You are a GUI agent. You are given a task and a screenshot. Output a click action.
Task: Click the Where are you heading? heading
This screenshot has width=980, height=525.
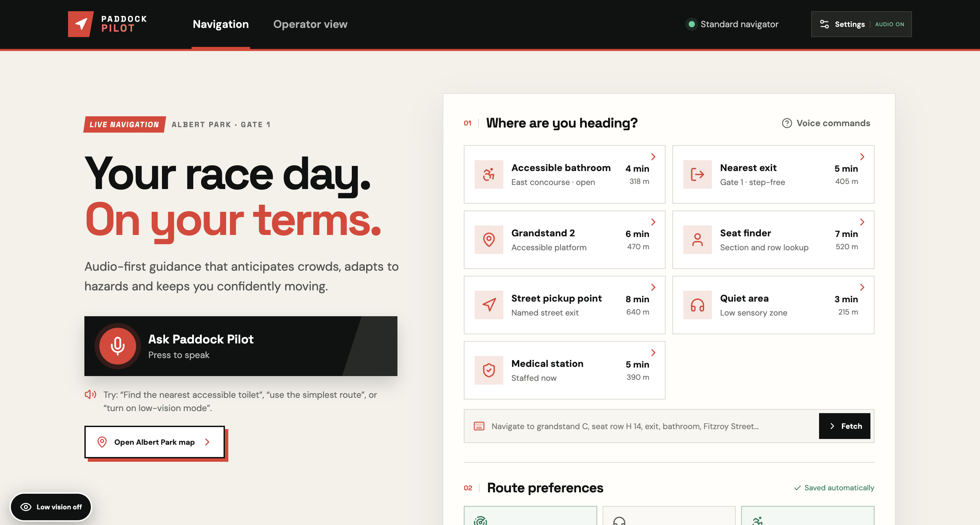pos(562,123)
